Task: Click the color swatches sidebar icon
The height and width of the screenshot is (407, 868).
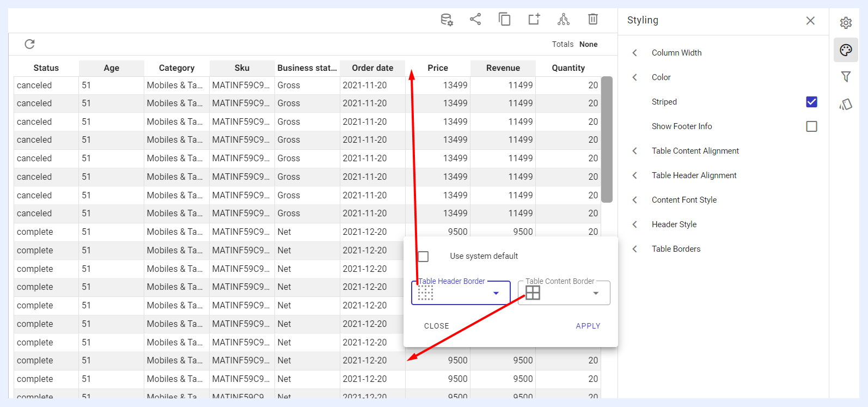Action: pyautogui.click(x=846, y=104)
